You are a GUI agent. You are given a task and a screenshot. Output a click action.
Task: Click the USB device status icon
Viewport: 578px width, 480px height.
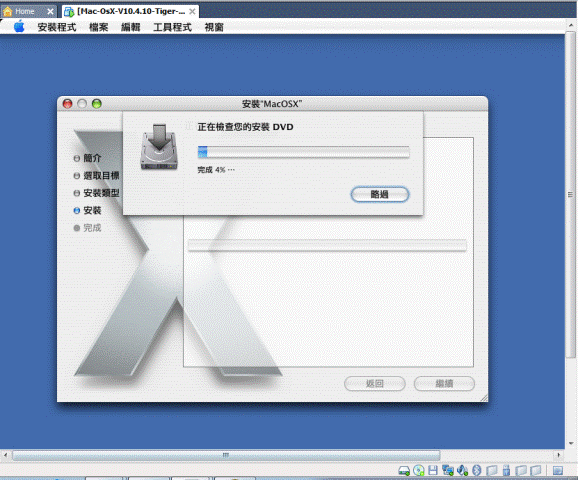coord(506,470)
